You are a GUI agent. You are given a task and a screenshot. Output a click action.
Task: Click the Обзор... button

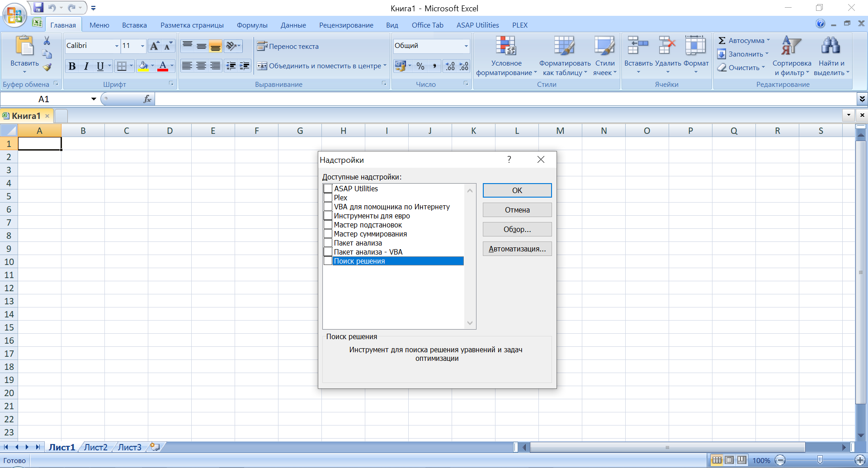(x=517, y=229)
